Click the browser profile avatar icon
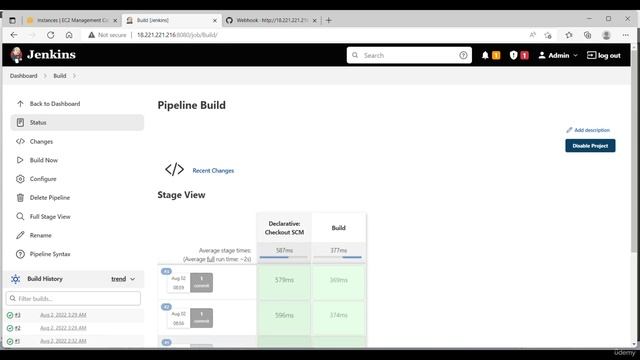 pos(606,35)
